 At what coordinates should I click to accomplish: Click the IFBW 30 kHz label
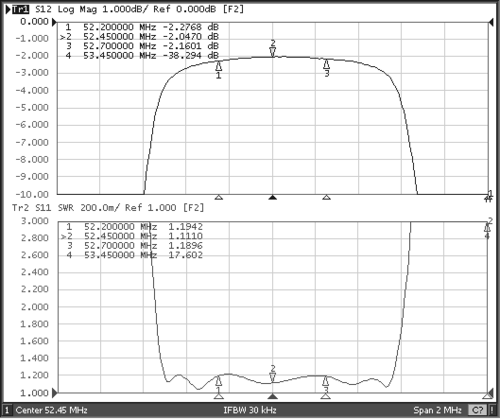(x=250, y=410)
